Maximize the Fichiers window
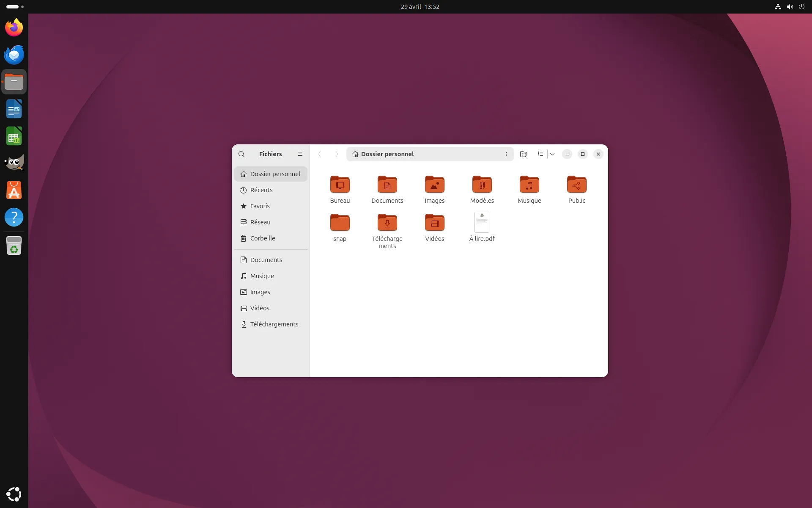Image resolution: width=812 pixels, height=508 pixels. point(583,154)
